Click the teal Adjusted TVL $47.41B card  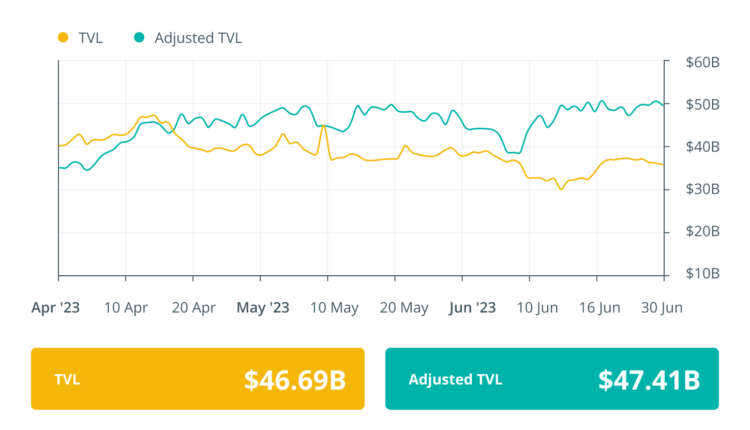tap(551, 379)
